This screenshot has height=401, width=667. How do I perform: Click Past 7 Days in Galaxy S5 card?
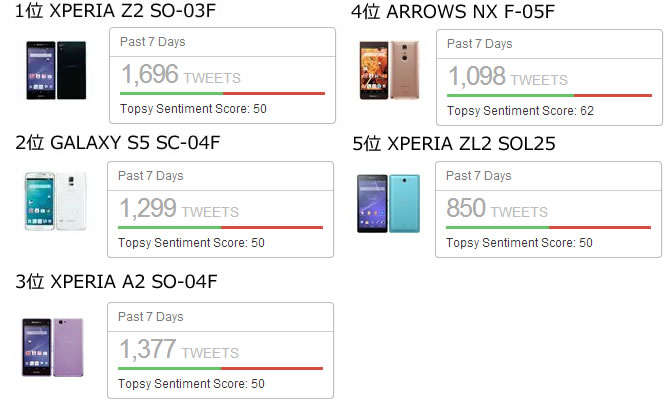[x=151, y=176]
